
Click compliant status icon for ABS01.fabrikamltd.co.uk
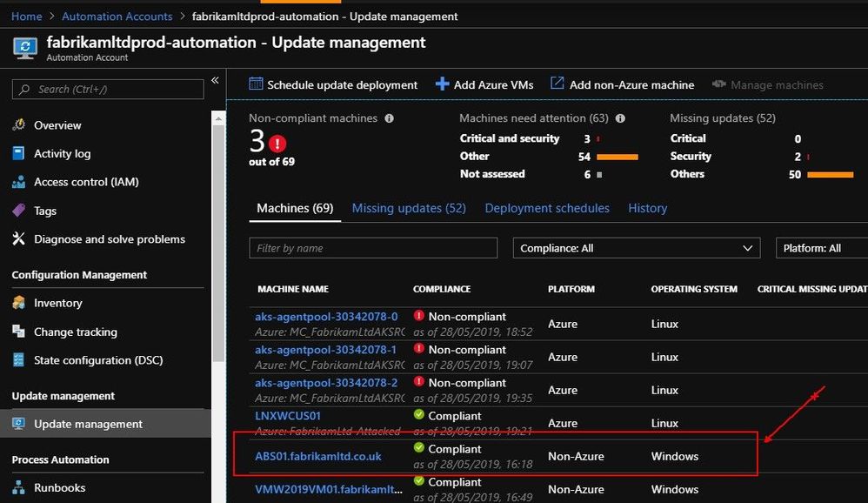[x=419, y=447]
